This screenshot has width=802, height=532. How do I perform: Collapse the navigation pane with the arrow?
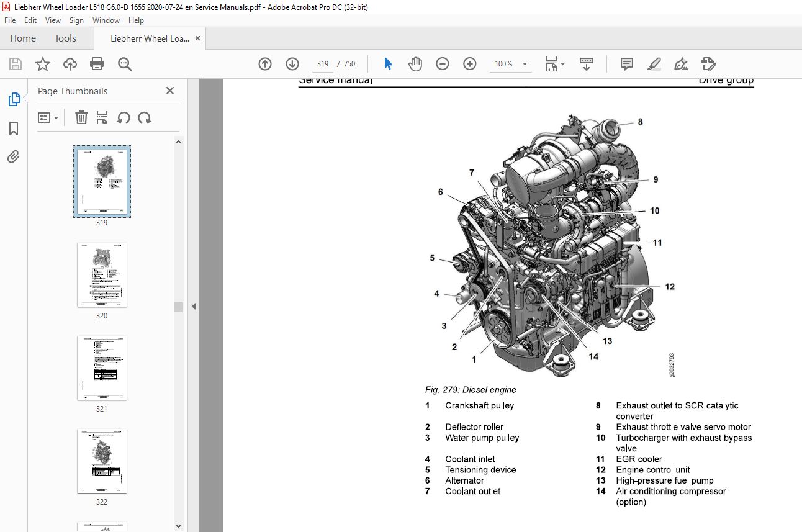pos(193,306)
